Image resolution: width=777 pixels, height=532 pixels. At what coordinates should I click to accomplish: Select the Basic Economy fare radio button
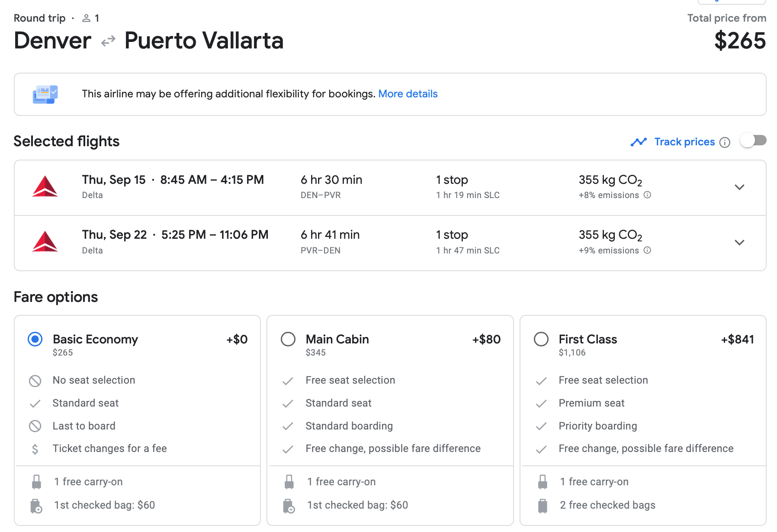(35, 339)
